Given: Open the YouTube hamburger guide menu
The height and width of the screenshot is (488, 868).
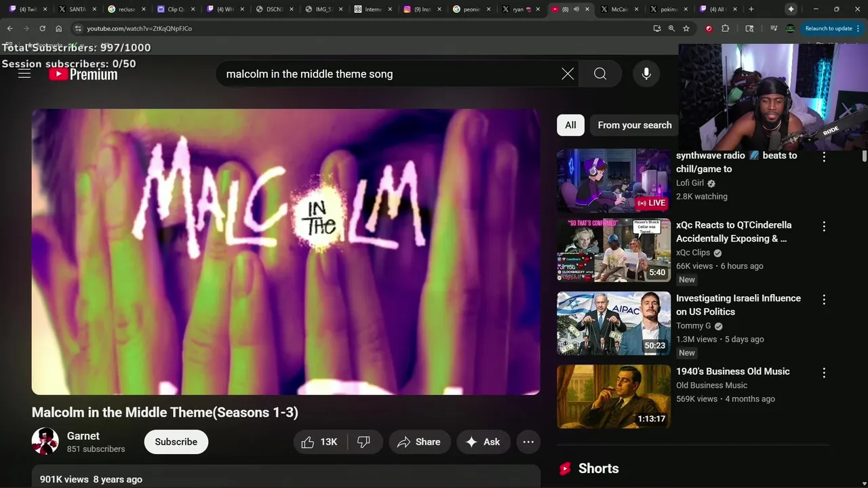Looking at the screenshot, I should pyautogui.click(x=24, y=74).
